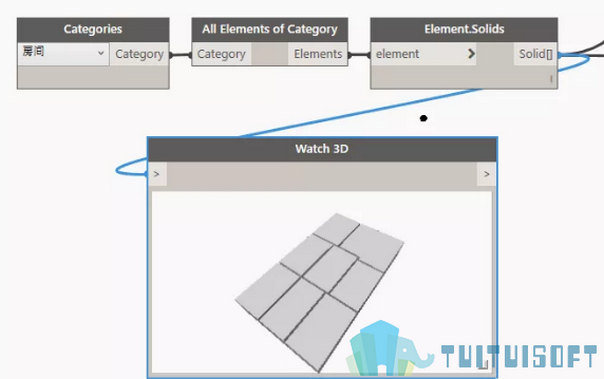Click the Elements output port
The height and width of the screenshot is (379, 604).
point(318,54)
